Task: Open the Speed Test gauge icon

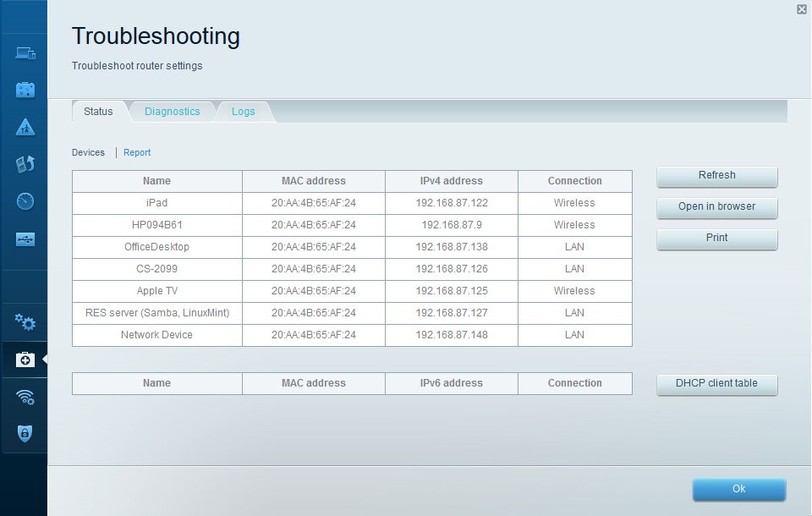Action: pyautogui.click(x=25, y=201)
